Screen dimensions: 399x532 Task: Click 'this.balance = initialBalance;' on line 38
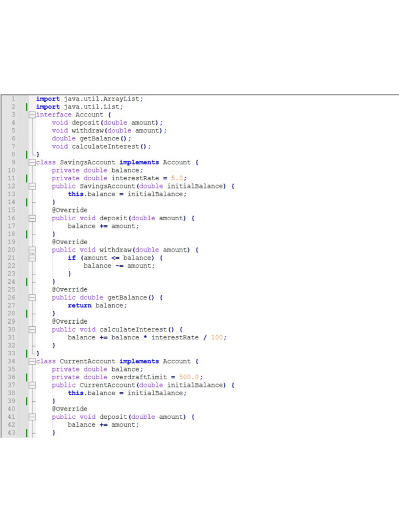tap(127, 393)
